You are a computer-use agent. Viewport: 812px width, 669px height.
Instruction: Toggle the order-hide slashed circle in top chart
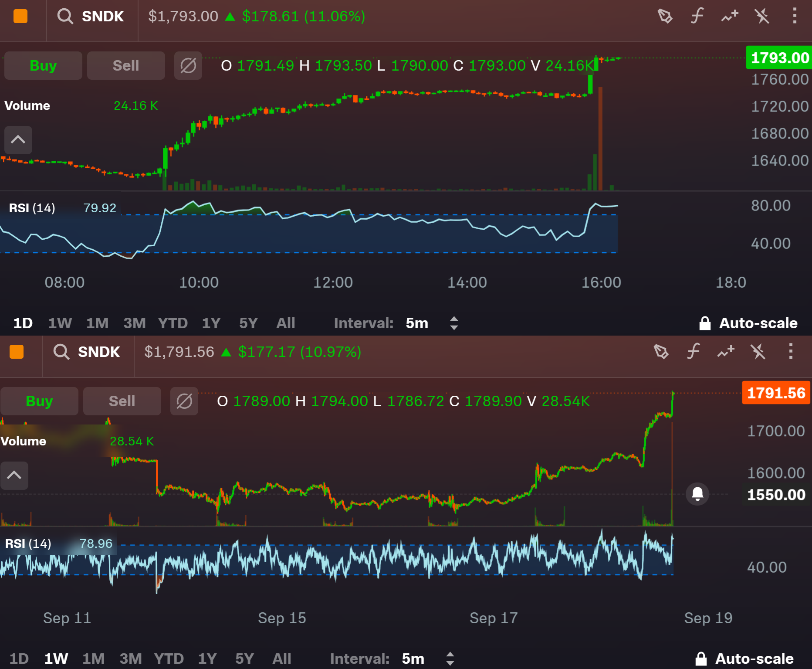pos(188,66)
